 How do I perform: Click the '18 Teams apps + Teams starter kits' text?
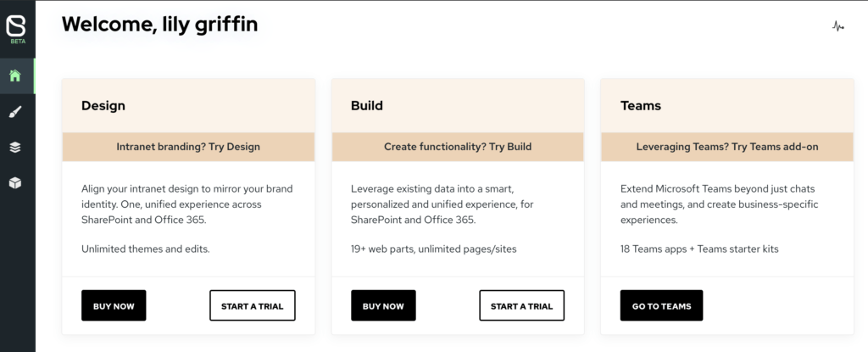coord(699,249)
